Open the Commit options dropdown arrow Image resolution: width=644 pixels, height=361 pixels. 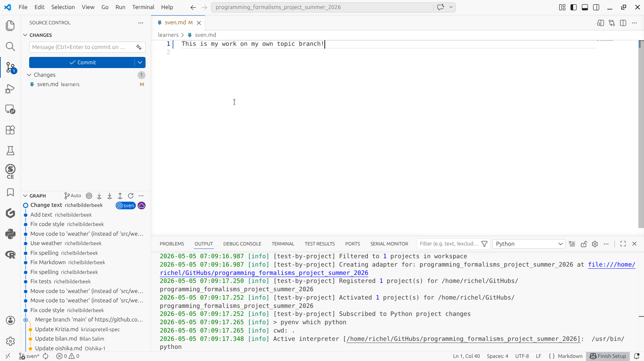coord(140,62)
